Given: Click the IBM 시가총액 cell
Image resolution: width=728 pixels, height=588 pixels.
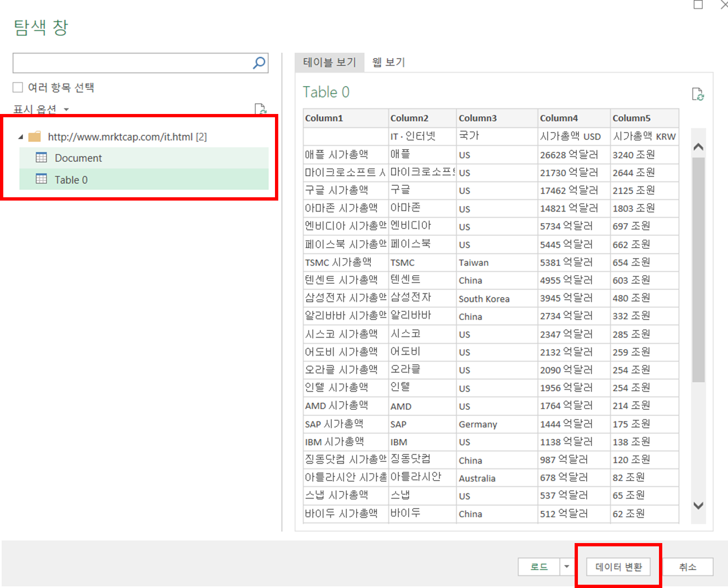Looking at the screenshot, I should pyautogui.click(x=346, y=442).
